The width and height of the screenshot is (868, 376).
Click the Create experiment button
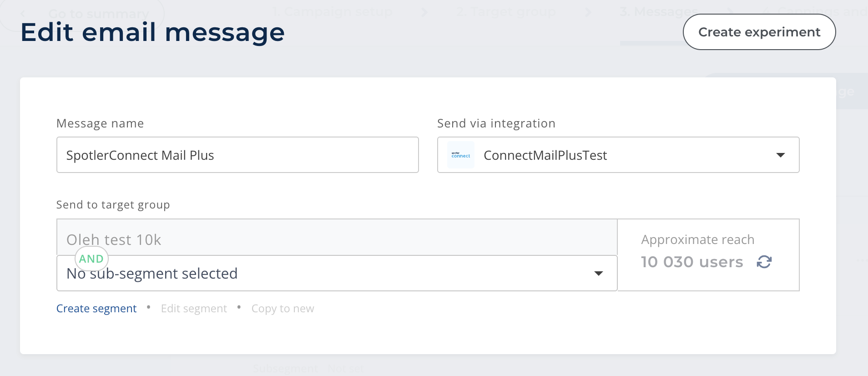click(759, 32)
